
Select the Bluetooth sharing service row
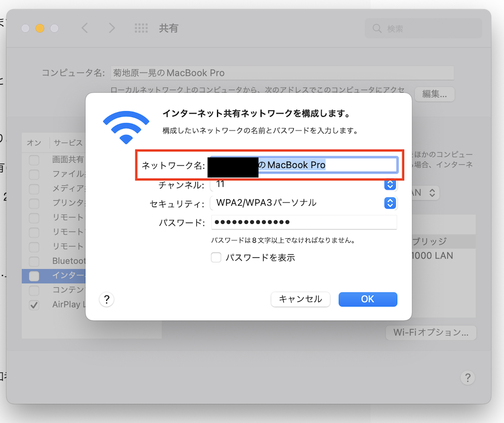click(x=54, y=261)
